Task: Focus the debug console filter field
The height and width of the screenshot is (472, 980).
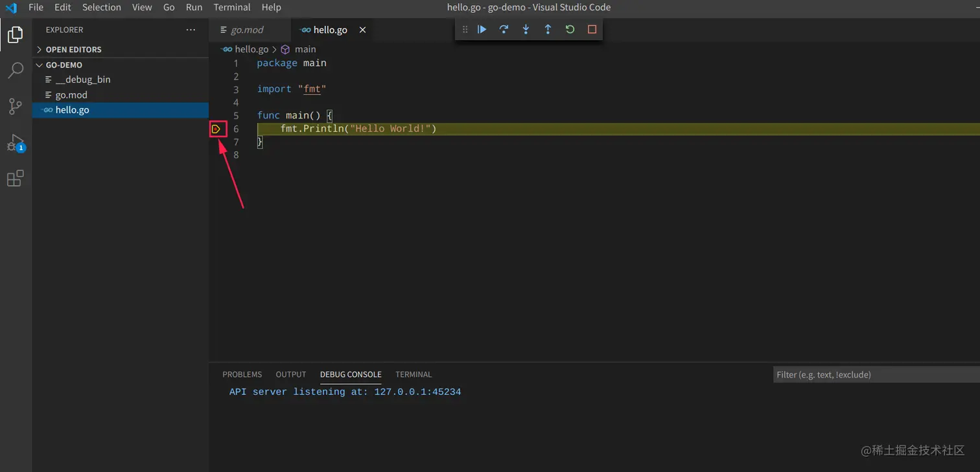Action: [x=876, y=374]
